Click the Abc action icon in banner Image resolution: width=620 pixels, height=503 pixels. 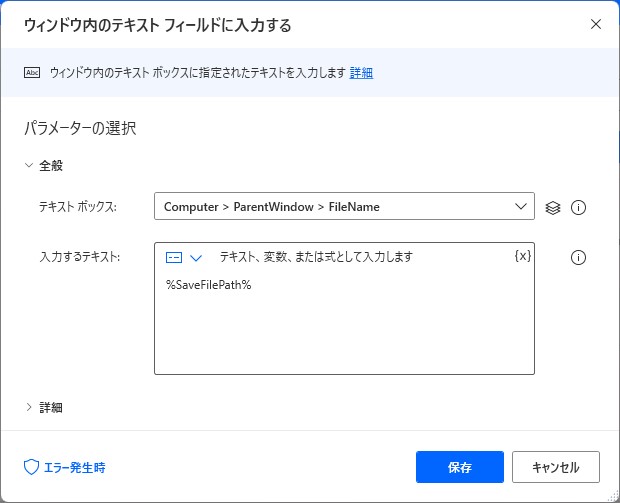(32, 73)
